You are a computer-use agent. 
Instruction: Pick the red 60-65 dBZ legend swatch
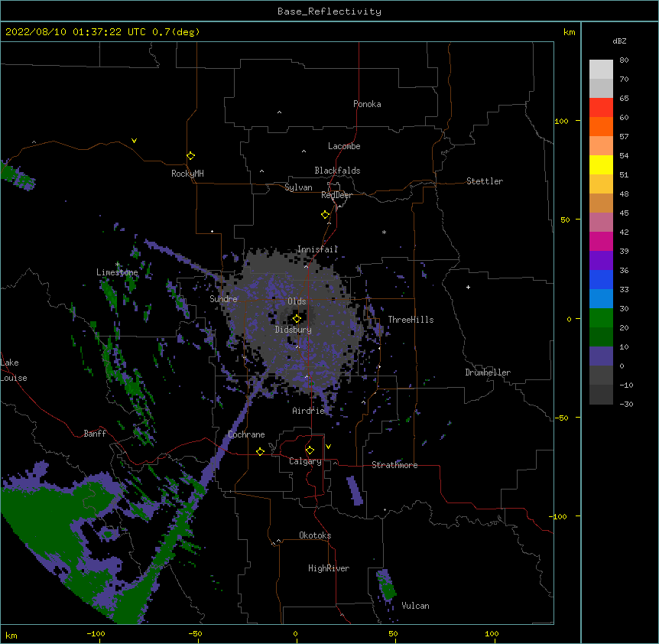point(601,108)
